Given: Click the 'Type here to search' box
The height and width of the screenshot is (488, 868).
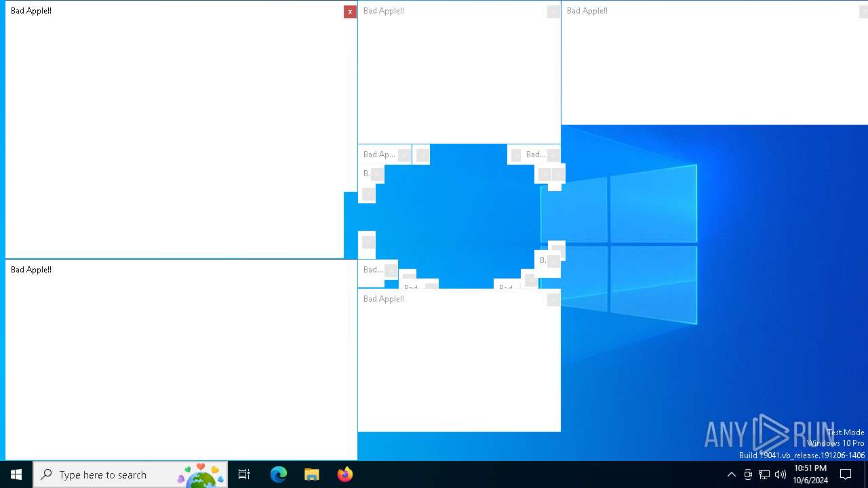Looking at the screenshot, I should 130,474.
